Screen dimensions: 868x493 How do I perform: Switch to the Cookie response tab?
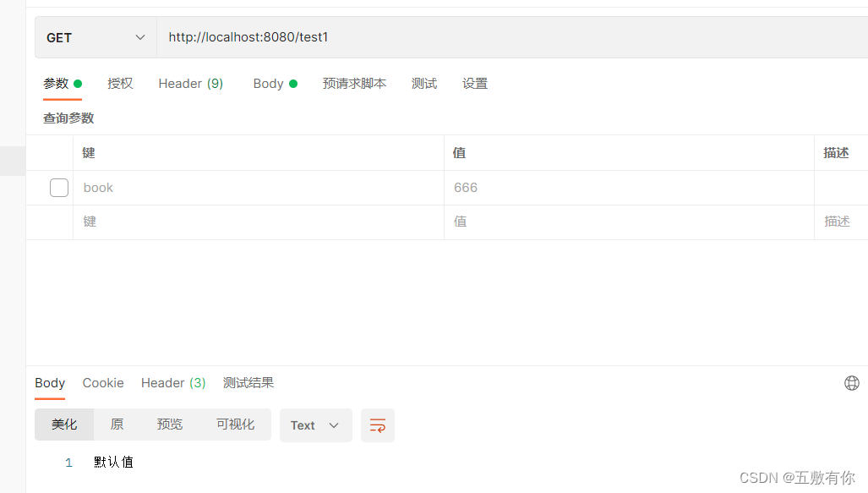(x=102, y=382)
